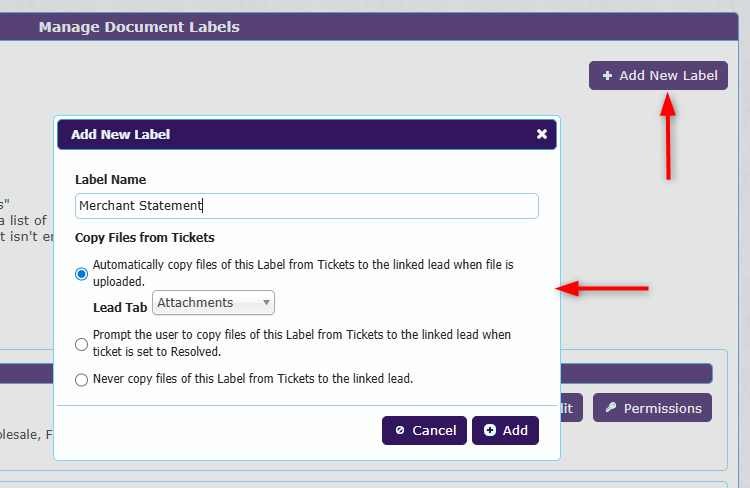Select automatically copy files radio option
This screenshot has height=488, width=750.
pos(81,274)
